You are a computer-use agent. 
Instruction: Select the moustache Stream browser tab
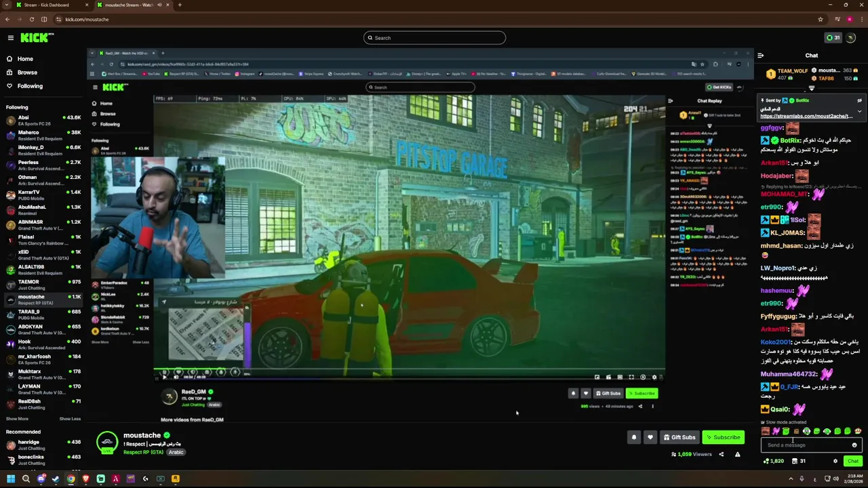click(133, 5)
